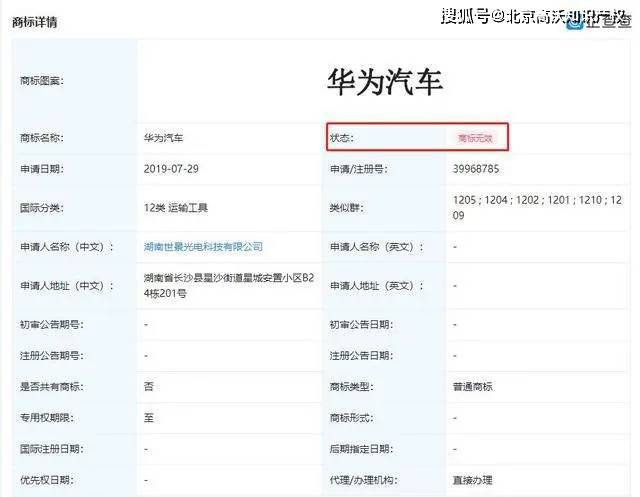The height and width of the screenshot is (497, 640).
Task: Click the 国际注册日期 label
Action: [x=52, y=449]
